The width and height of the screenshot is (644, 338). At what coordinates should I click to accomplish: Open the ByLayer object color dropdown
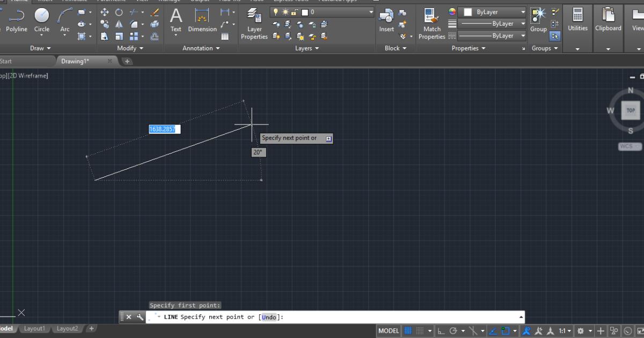pos(523,12)
